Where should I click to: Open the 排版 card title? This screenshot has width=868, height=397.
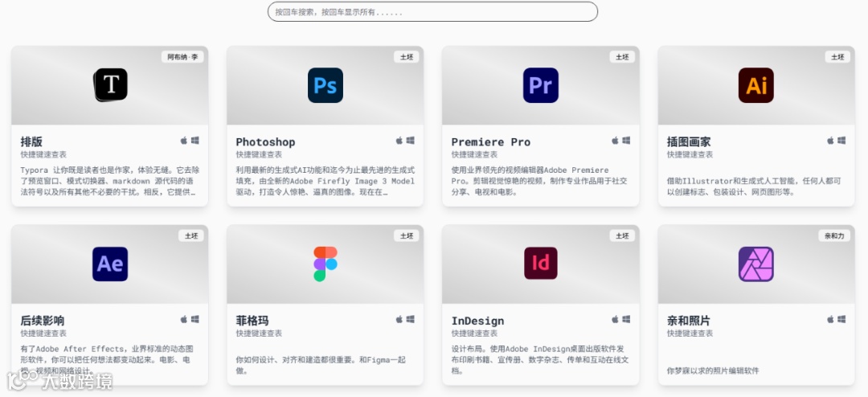[31, 141]
